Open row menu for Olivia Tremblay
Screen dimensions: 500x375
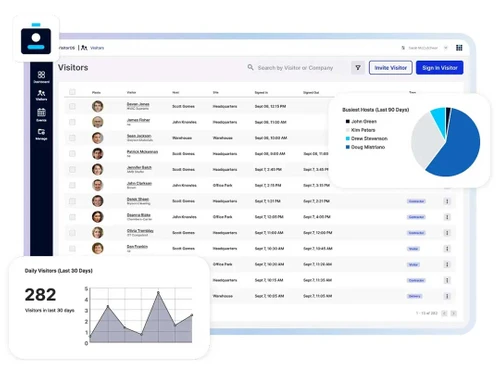pos(447,233)
